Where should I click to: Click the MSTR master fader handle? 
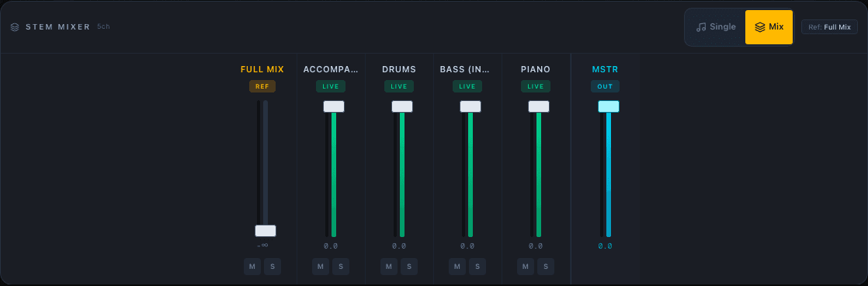[609, 106]
